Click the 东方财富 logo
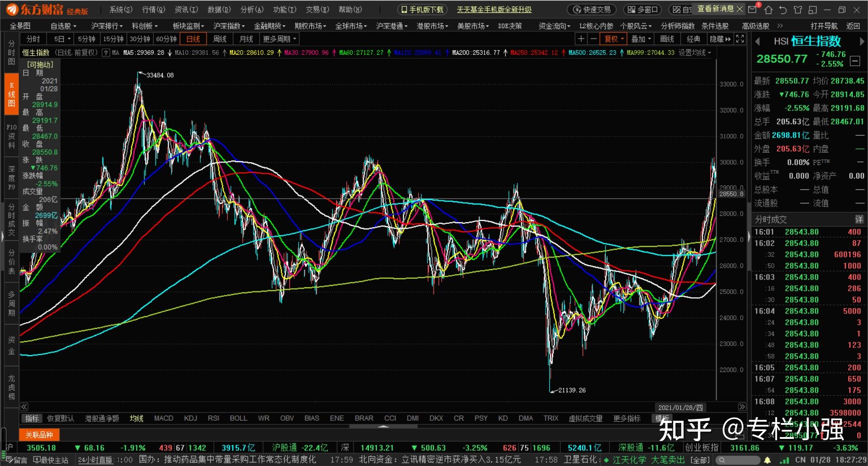This screenshot has height=466, width=868. 47,10
